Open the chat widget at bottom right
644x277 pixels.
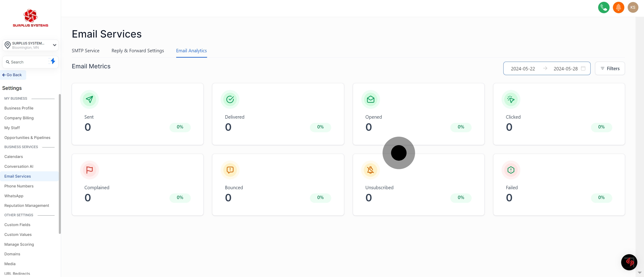point(629,262)
